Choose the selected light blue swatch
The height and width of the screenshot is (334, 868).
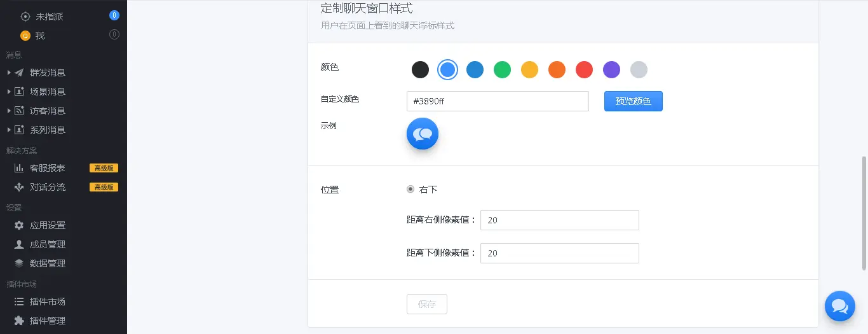[x=448, y=69]
